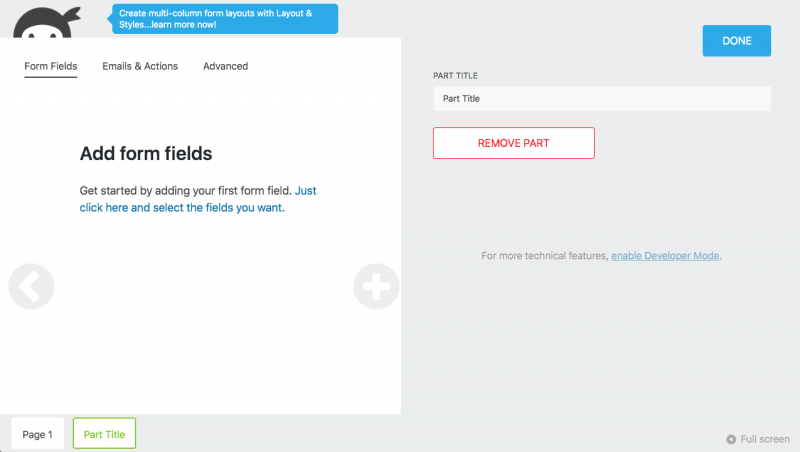Click the plus circle add-field icon
800x452 pixels.
376,287
